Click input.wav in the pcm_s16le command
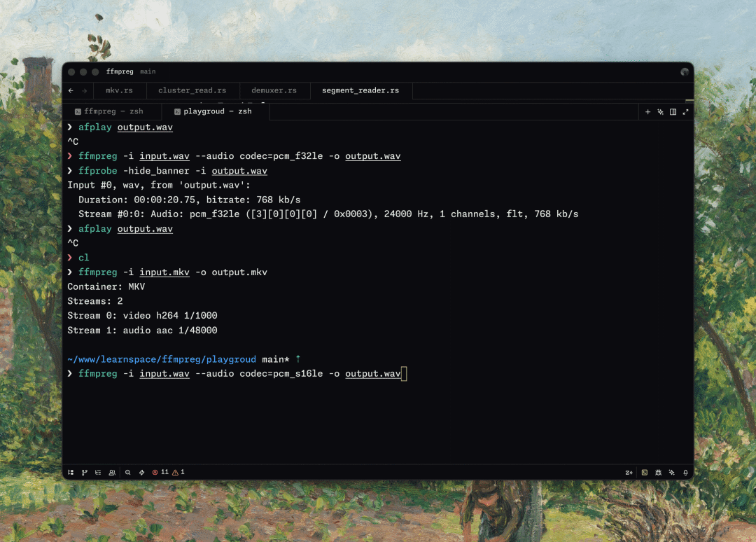 [164, 374]
